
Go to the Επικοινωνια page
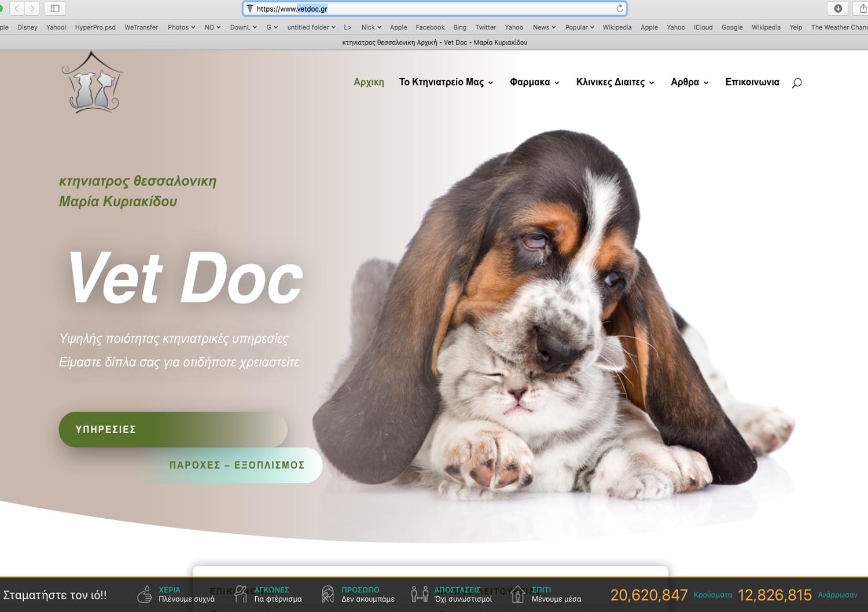(x=752, y=82)
